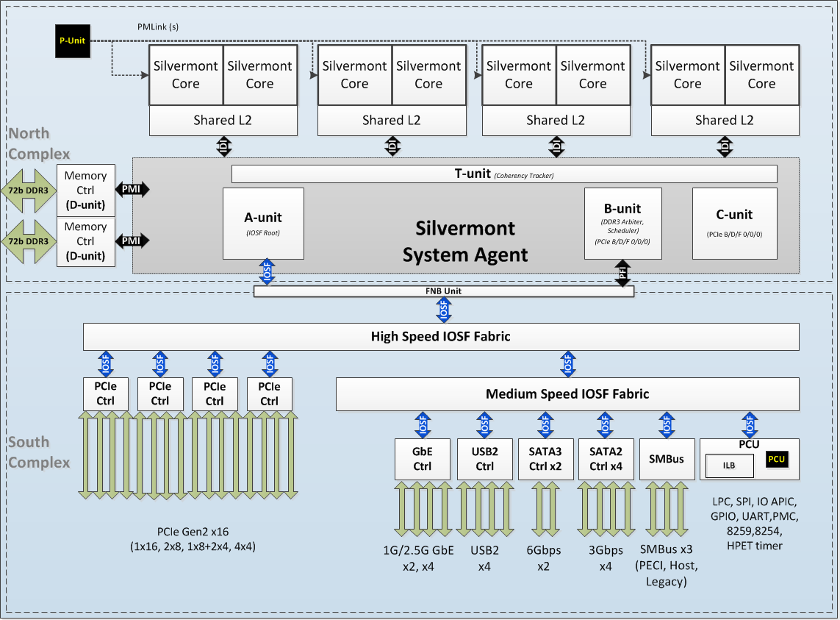Click the yellow PCU label inside PCU block

coord(776,459)
